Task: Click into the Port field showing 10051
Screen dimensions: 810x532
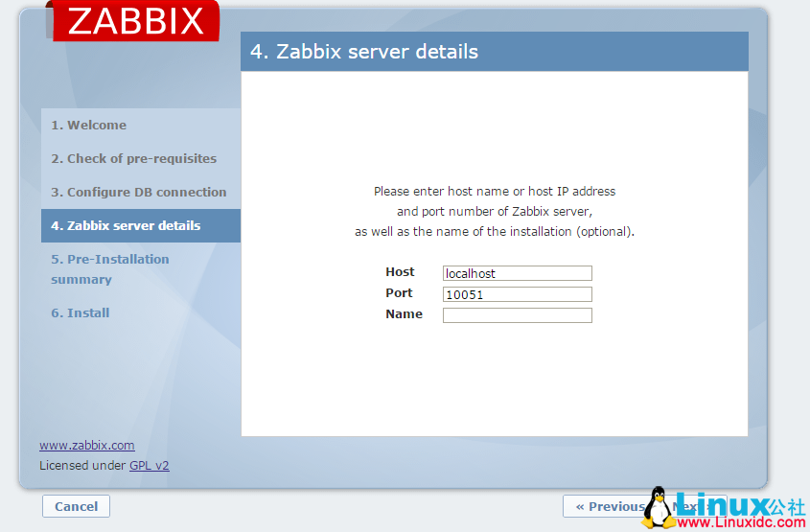Action: tap(517, 294)
